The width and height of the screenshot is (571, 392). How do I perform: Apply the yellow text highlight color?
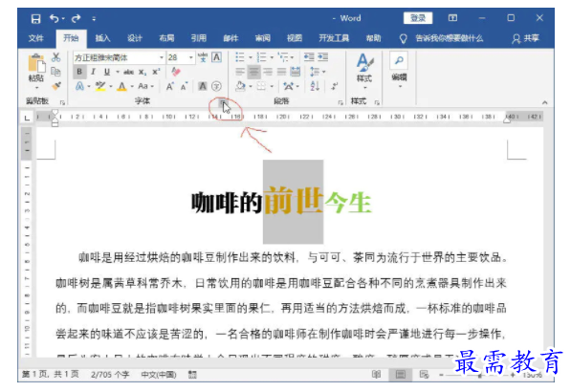100,86
